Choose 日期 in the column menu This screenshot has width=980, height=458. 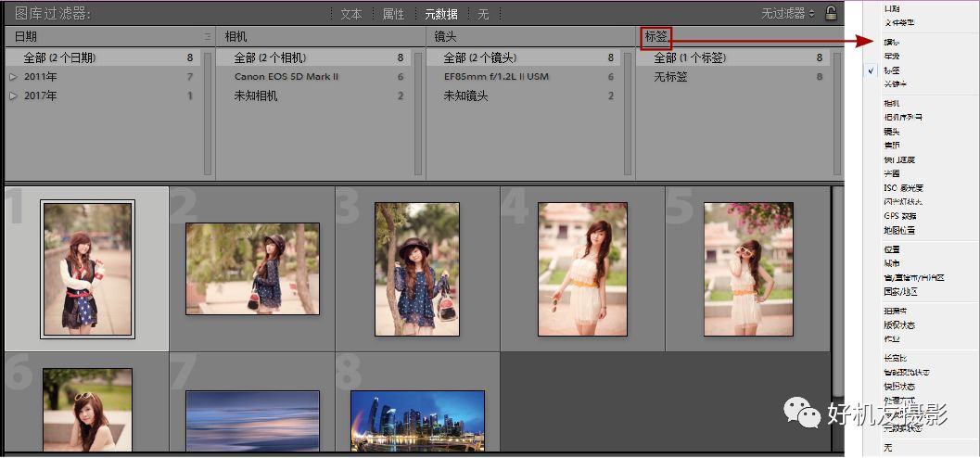892,8
